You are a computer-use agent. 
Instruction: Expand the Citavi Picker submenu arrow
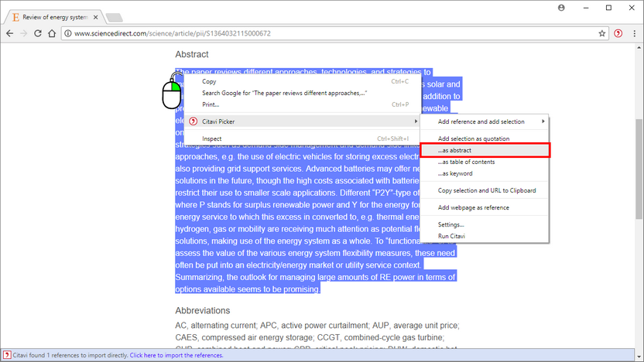(416, 121)
